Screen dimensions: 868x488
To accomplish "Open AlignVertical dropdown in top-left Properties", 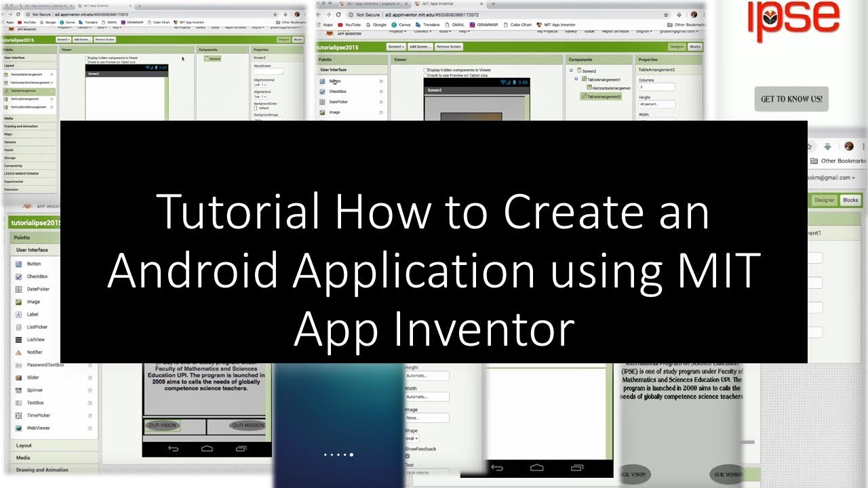I will coord(260,97).
